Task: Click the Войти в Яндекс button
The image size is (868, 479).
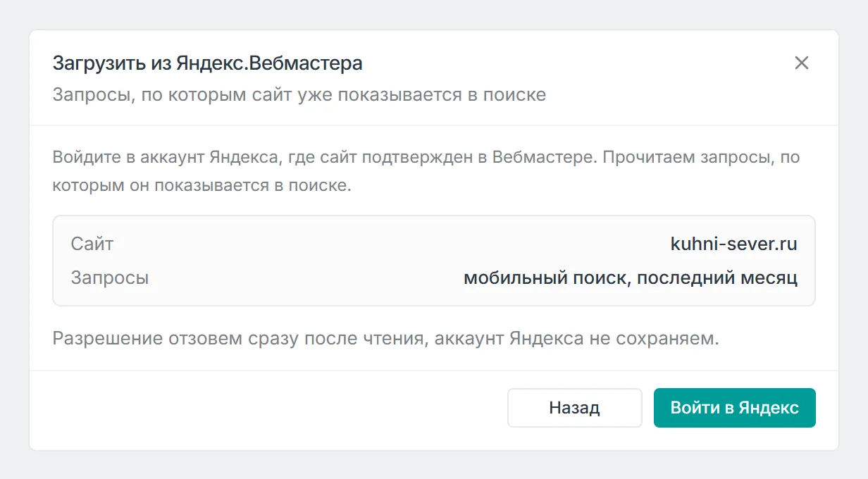Action: click(x=735, y=408)
